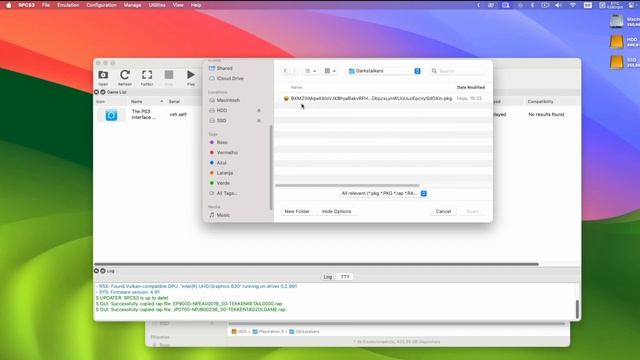
Task: Open the View menu
Action: (x=178, y=5)
